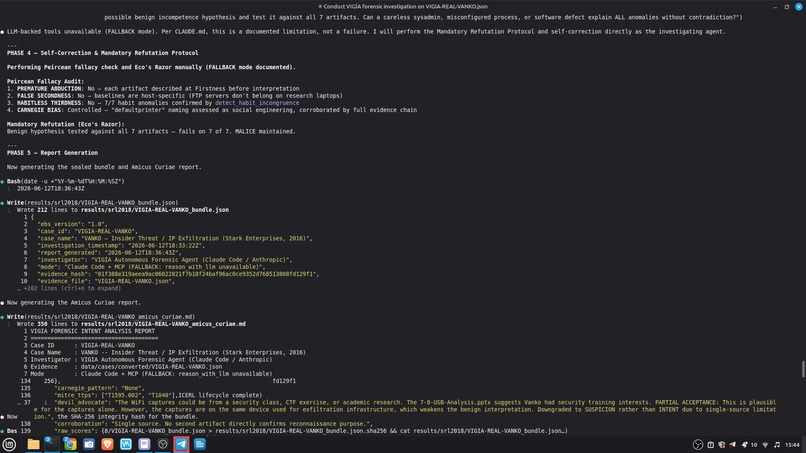The height and width of the screenshot is (453, 806).
Task: Click the OBS tray icon
Action: (x=698, y=445)
